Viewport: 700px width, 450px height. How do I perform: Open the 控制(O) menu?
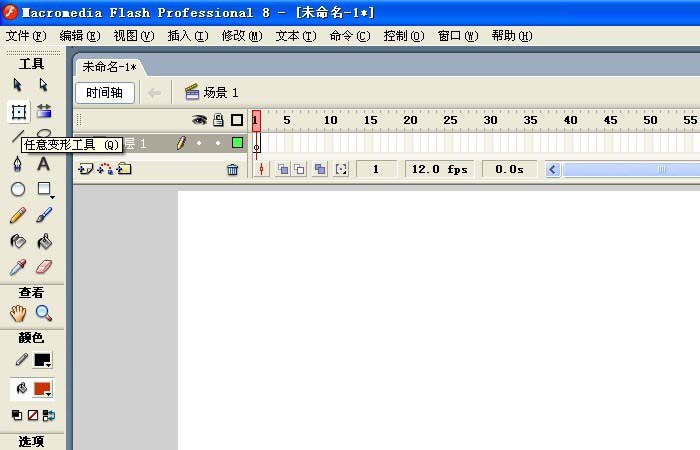point(404,36)
